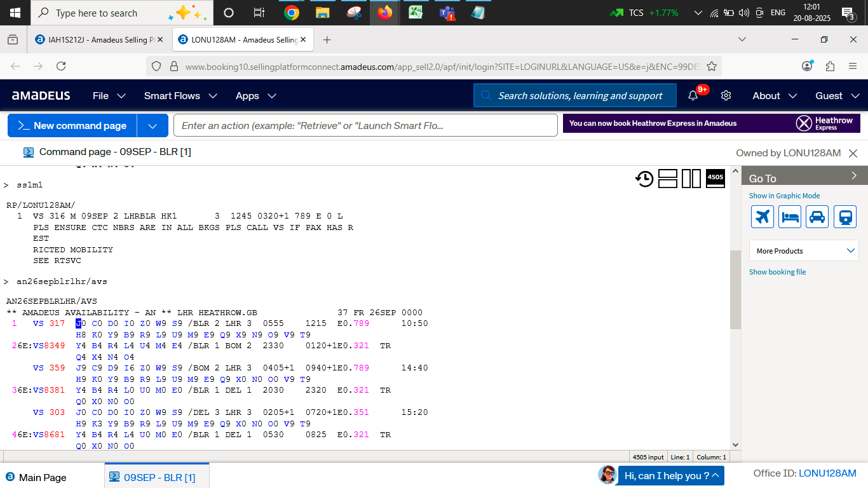Viewport: 868px width, 488px height.
Task: Collapse the Go To panel
Action: click(854, 176)
